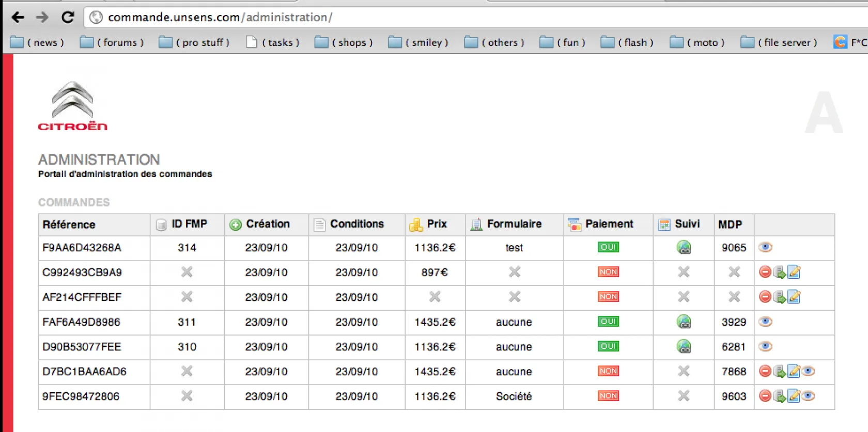868x432 pixels.
Task: Click eye icon for order FAF6A49D8986
Action: click(x=765, y=322)
